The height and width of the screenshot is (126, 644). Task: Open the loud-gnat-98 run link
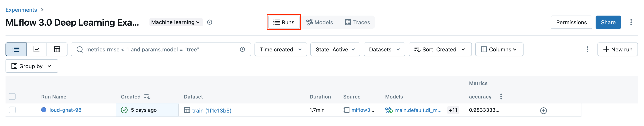tap(65, 110)
